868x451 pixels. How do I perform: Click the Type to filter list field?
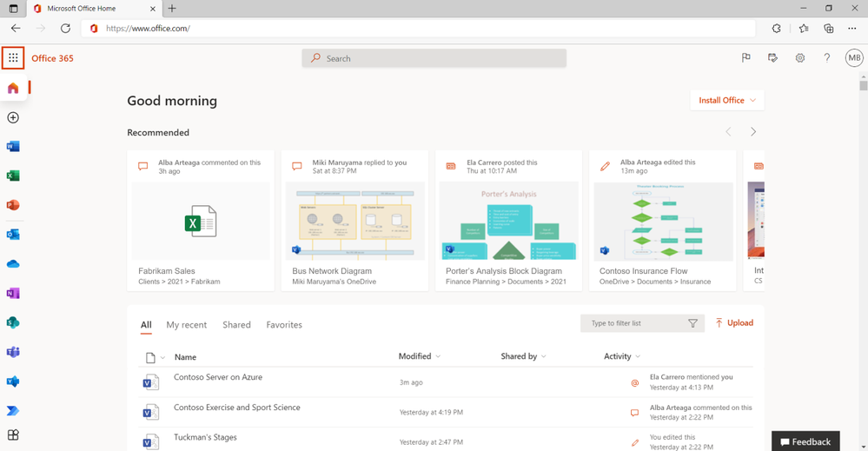642,323
